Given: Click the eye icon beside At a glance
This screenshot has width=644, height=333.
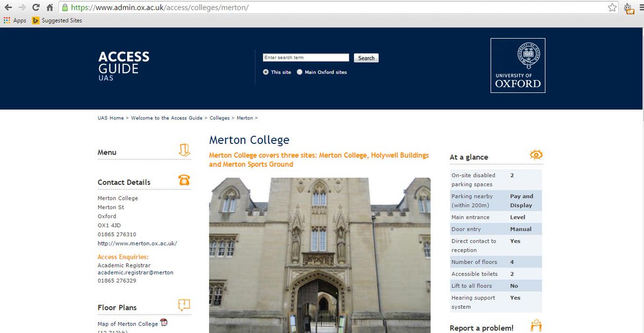Looking at the screenshot, I should coord(536,155).
